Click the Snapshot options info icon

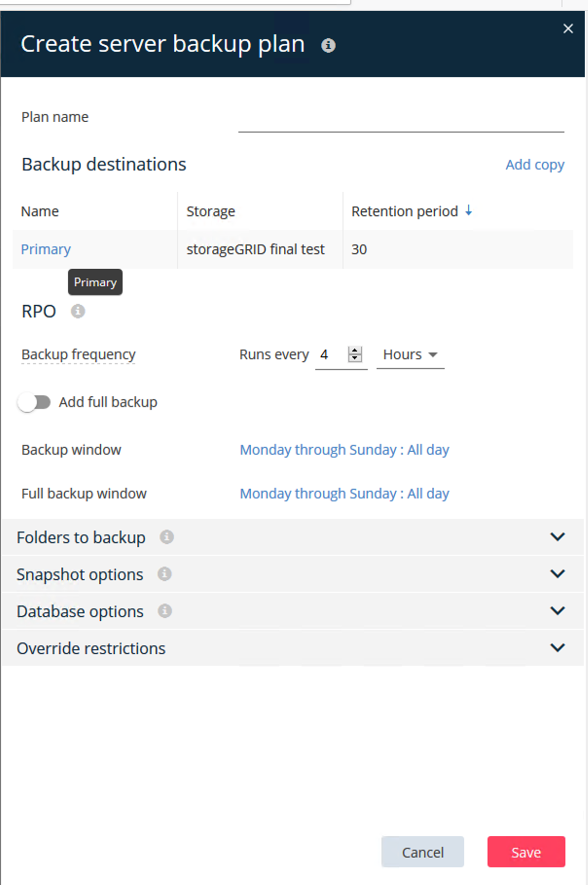(x=165, y=574)
